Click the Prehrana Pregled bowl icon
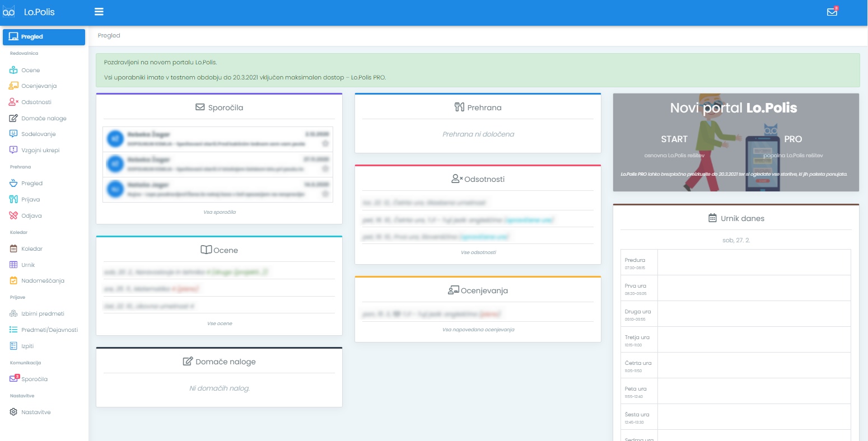Screen dimensions: 868x441 (13, 184)
